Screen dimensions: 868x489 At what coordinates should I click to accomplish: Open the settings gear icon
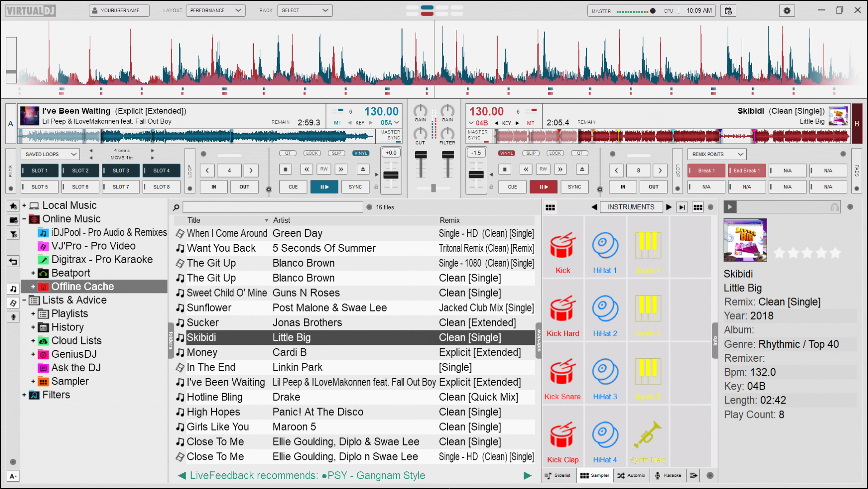787,10
